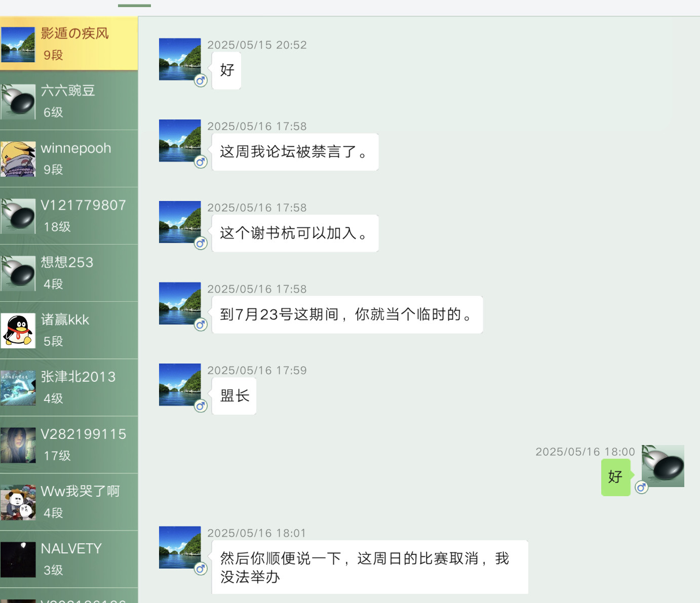Click the gender badge on my own green-message avatar
The height and width of the screenshot is (603, 700).
pyautogui.click(x=642, y=487)
